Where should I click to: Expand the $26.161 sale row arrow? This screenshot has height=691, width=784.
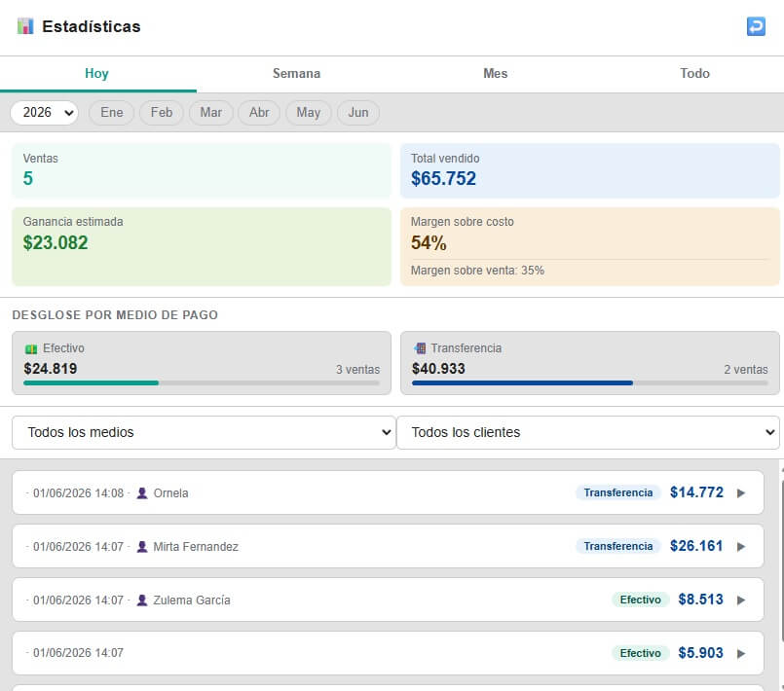pos(741,547)
